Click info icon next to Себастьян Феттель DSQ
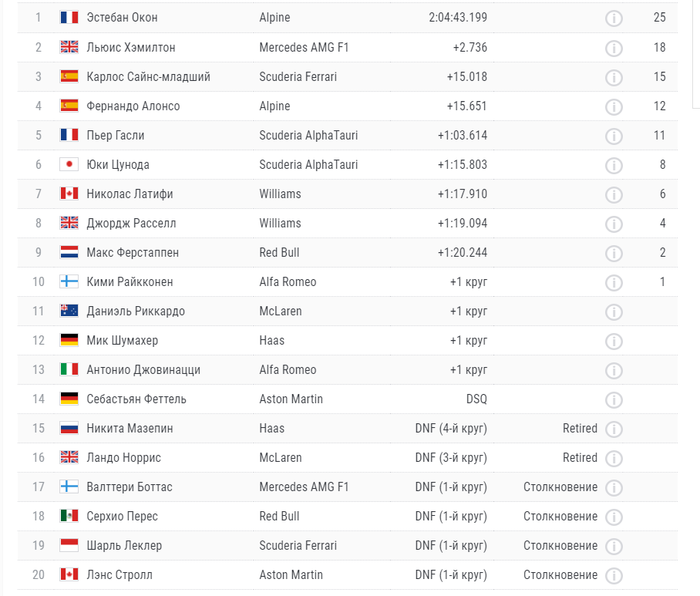The width and height of the screenshot is (700, 596). coord(614,400)
